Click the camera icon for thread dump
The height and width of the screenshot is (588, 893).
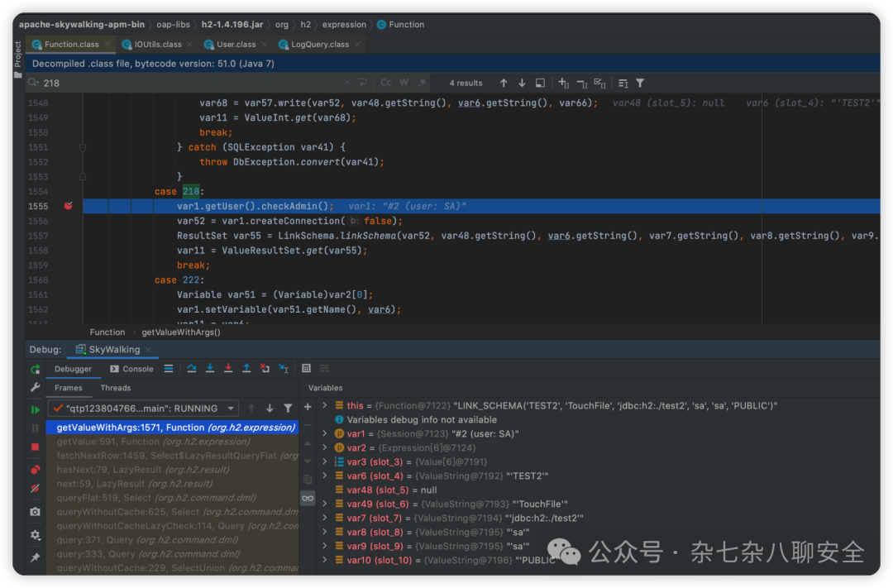click(x=36, y=512)
